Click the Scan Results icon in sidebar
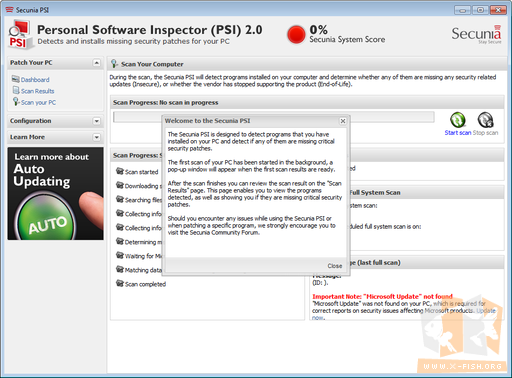Screen dimensions: 512x378 pyautogui.click(x=16, y=90)
